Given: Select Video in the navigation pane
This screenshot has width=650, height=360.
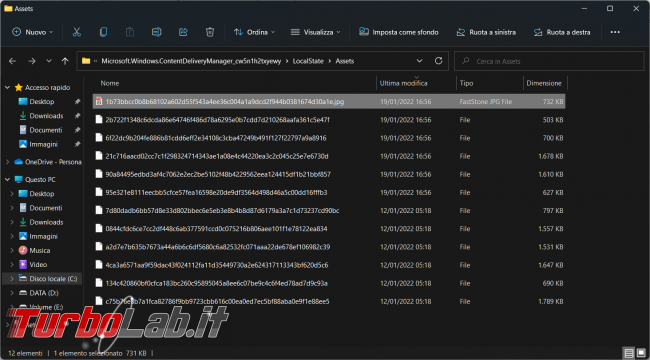Looking at the screenshot, I should coord(38,265).
